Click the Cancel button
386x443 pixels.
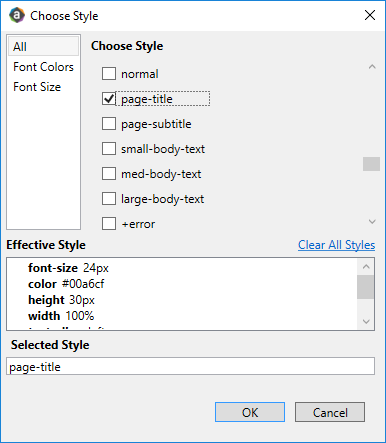coord(330,412)
